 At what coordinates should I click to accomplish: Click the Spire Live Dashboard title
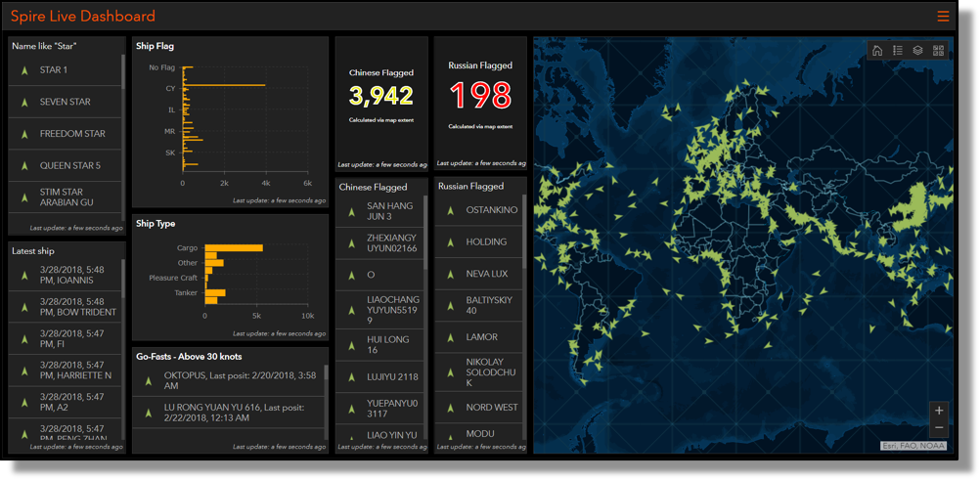pyautogui.click(x=83, y=17)
